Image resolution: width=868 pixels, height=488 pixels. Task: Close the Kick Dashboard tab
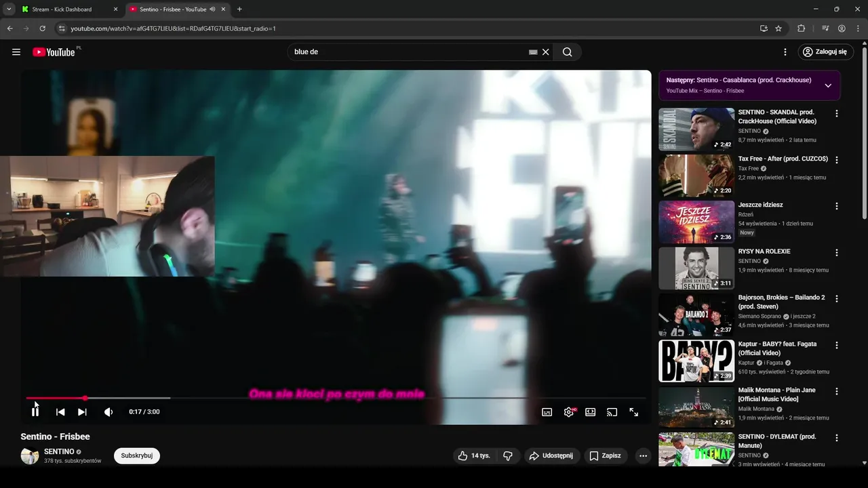115,9
